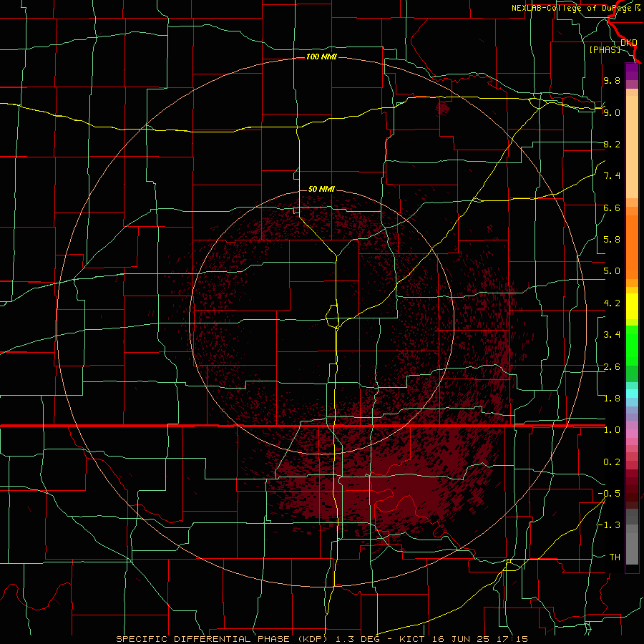Pick the light peach swatch near 8.2
This screenshot has width=644, height=644.
click(632, 147)
